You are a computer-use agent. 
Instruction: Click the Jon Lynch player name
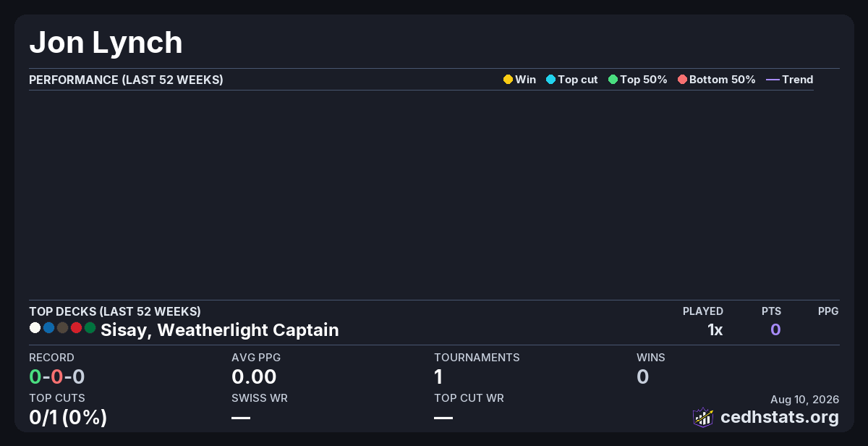coord(106,43)
